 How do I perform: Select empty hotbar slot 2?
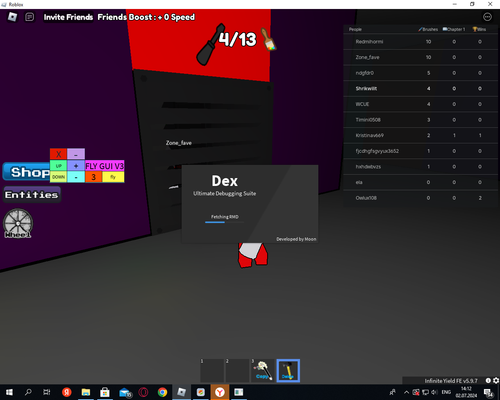point(237,370)
